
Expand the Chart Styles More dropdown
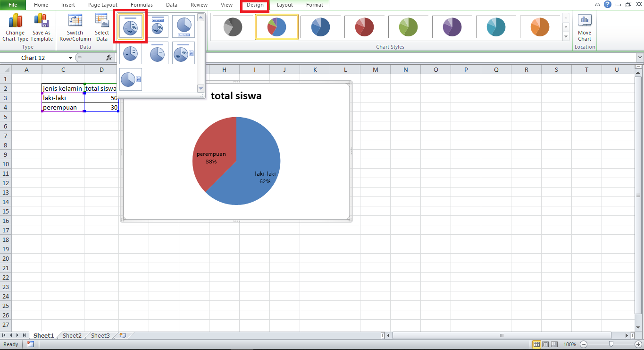pyautogui.click(x=566, y=37)
